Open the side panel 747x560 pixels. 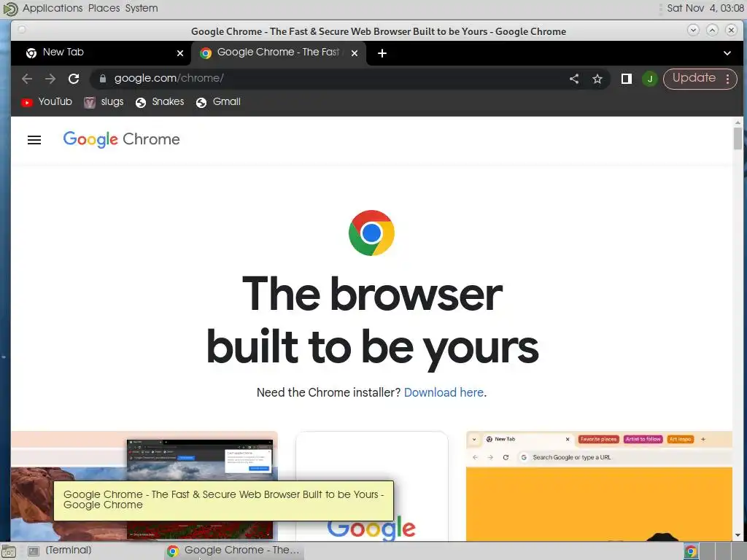627,79
